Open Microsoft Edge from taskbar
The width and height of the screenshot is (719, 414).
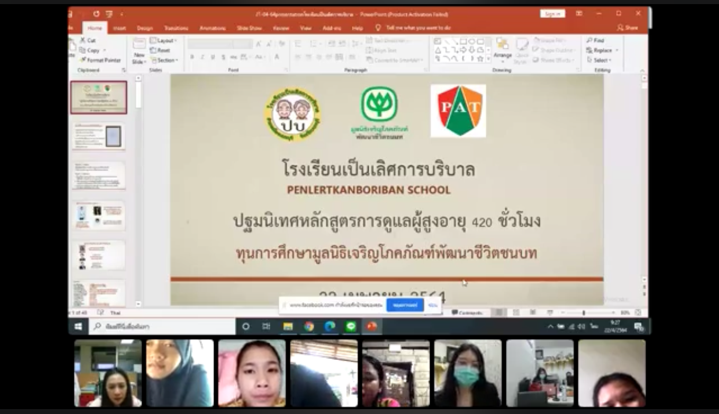pyautogui.click(x=330, y=326)
